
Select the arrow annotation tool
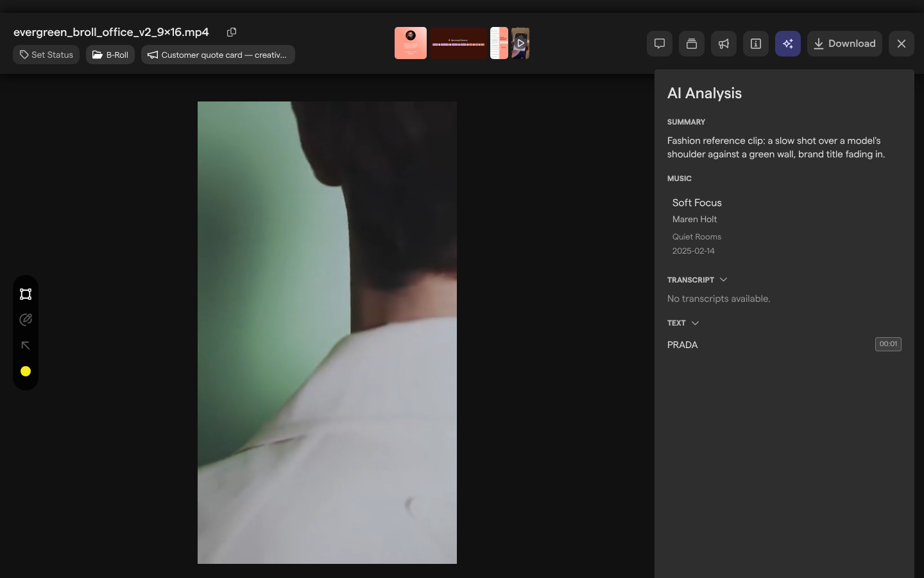click(26, 346)
